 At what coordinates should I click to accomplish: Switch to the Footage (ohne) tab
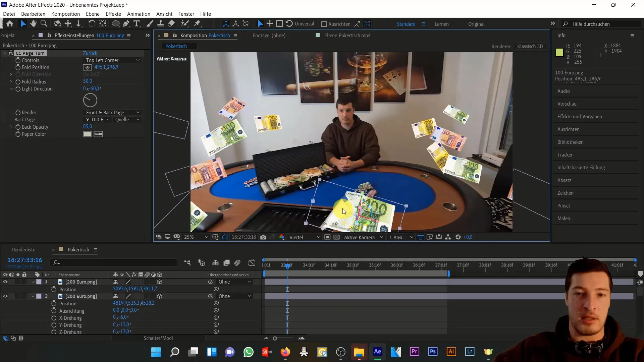tap(269, 35)
